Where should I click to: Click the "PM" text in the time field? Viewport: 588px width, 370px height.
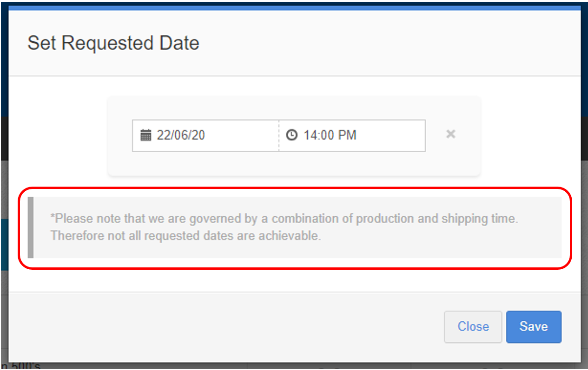tap(348, 136)
